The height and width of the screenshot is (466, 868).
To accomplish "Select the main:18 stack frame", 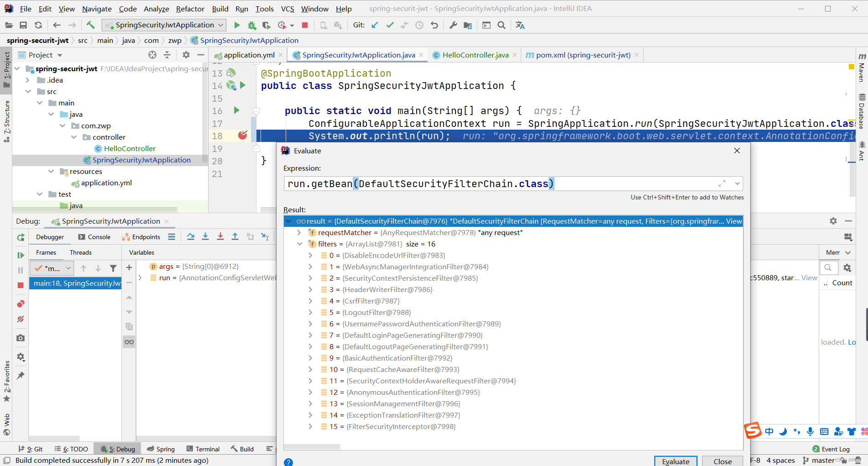I will [x=76, y=283].
